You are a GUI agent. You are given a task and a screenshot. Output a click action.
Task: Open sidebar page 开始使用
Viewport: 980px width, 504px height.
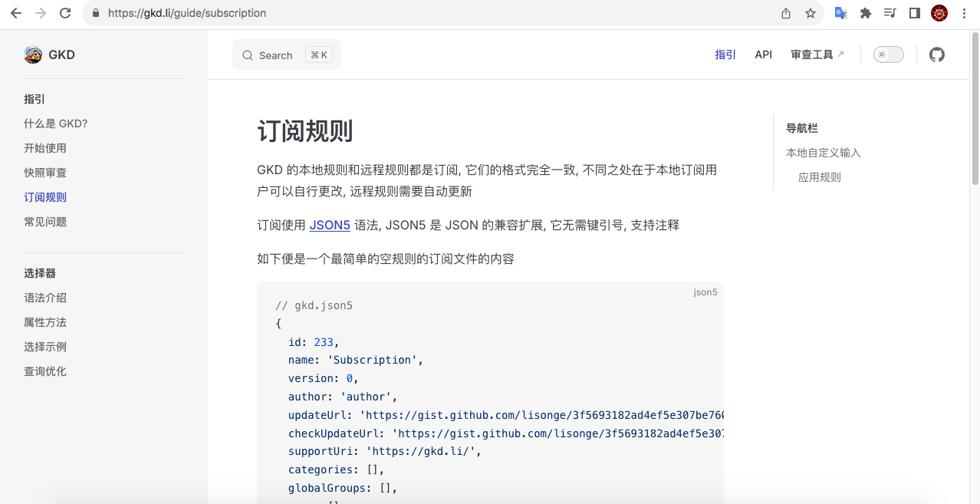[45, 148]
